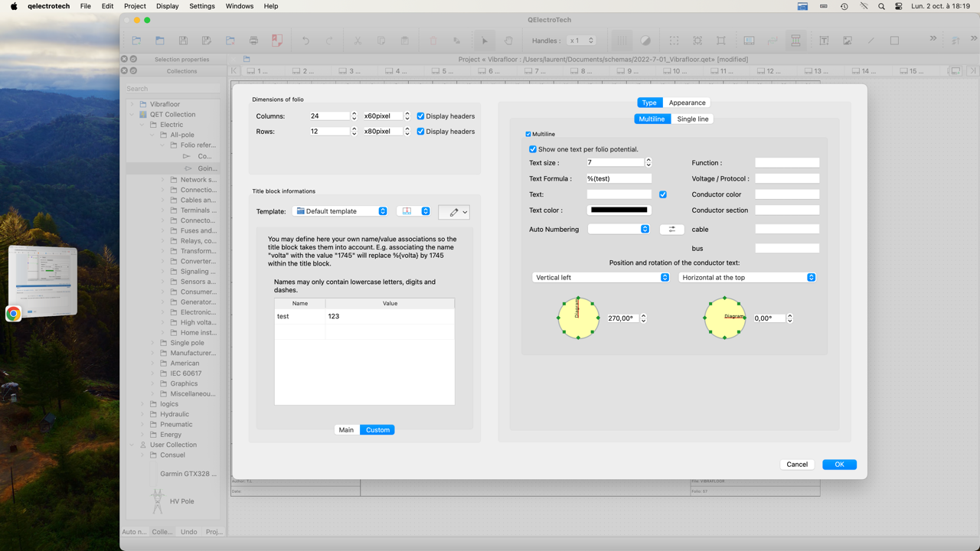Click the undo arrow in toolbar
The width and height of the screenshot is (980, 551).
(x=305, y=41)
